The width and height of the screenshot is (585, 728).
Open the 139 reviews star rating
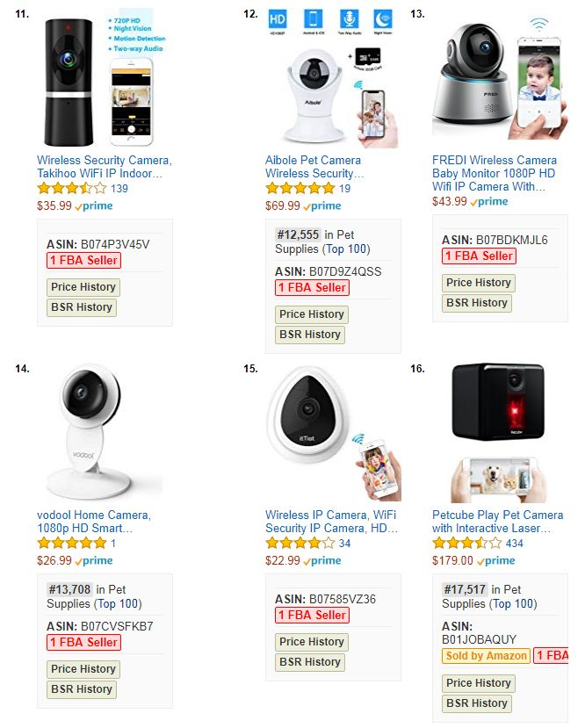coord(72,189)
